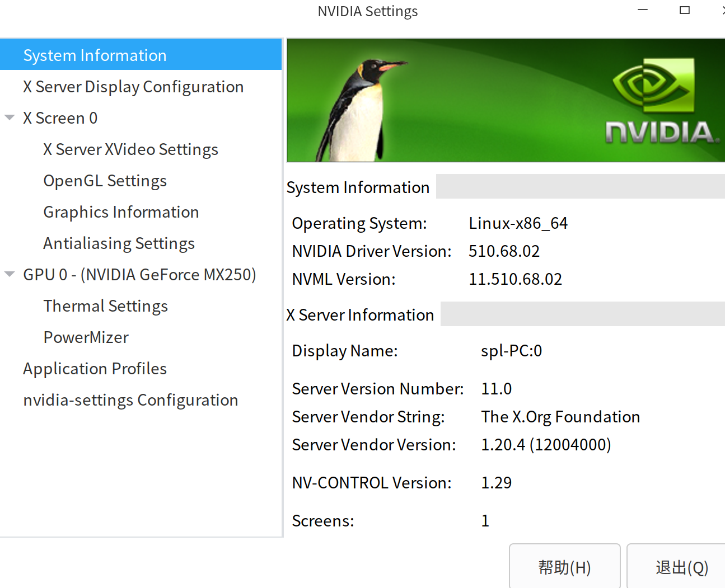Open X Server XVideo Settings
Image resolution: width=725 pixels, height=588 pixels.
click(130, 149)
